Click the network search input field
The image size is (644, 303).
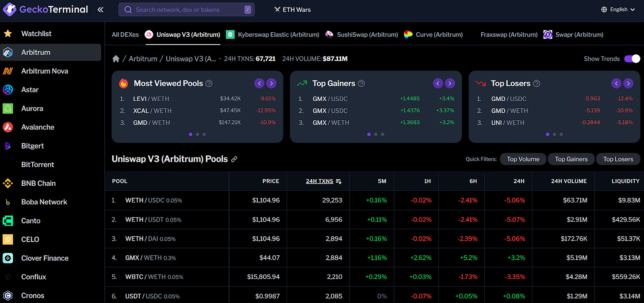pos(186,9)
